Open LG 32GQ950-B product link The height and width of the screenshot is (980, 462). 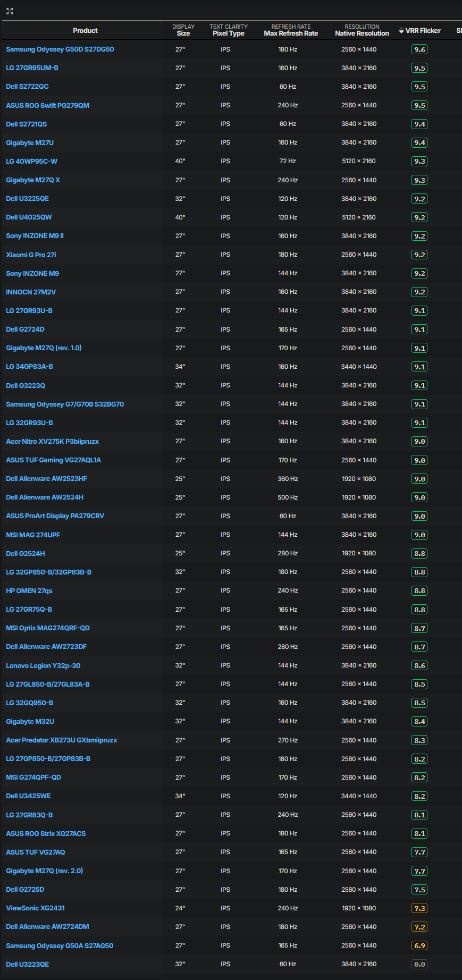[30, 703]
